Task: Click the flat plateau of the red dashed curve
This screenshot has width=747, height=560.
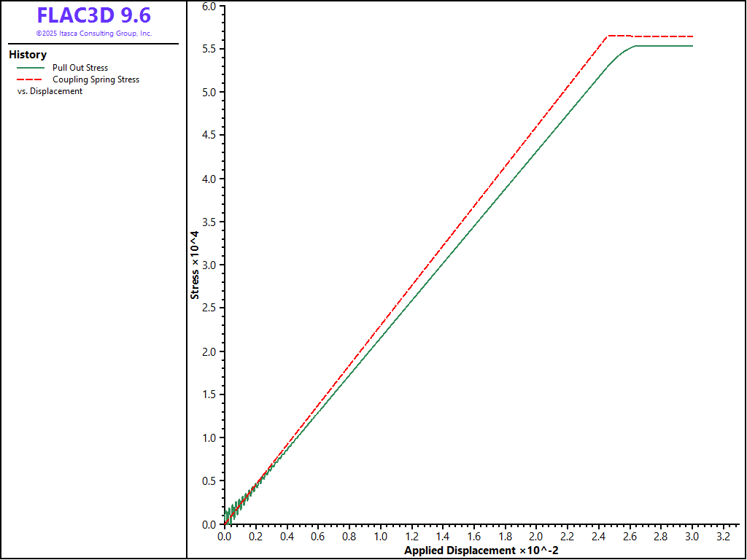Action: [664, 36]
